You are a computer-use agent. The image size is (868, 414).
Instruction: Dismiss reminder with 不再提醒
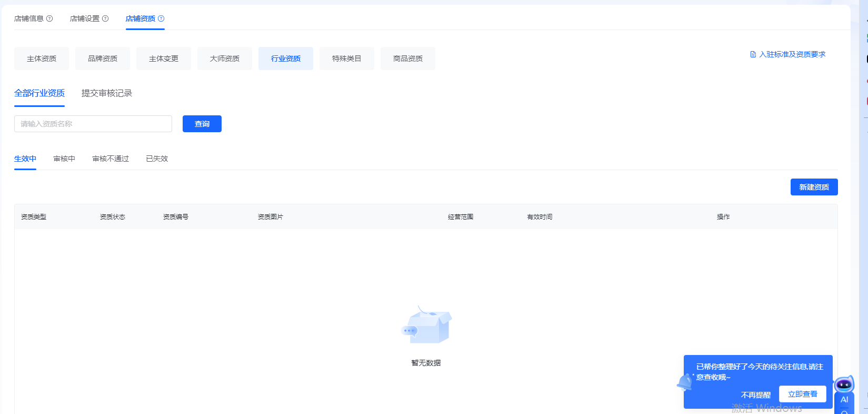pyautogui.click(x=755, y=395)
